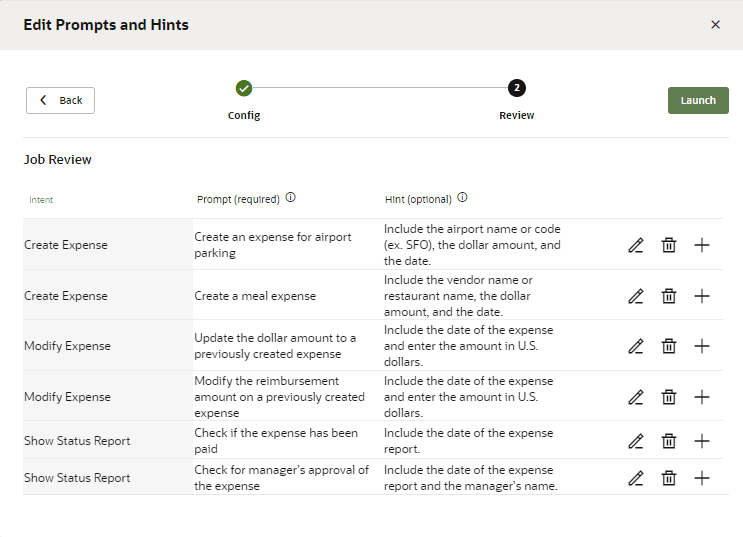Edit the manager's approval prompt row
Screen dimensions: 743x537
[x=636, y=478]
